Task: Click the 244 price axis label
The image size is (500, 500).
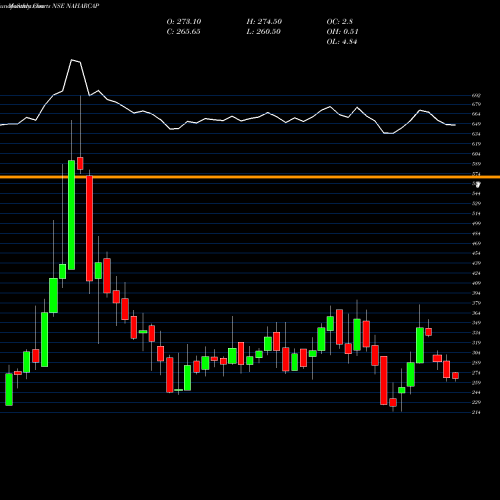Action: coord(476,393)
